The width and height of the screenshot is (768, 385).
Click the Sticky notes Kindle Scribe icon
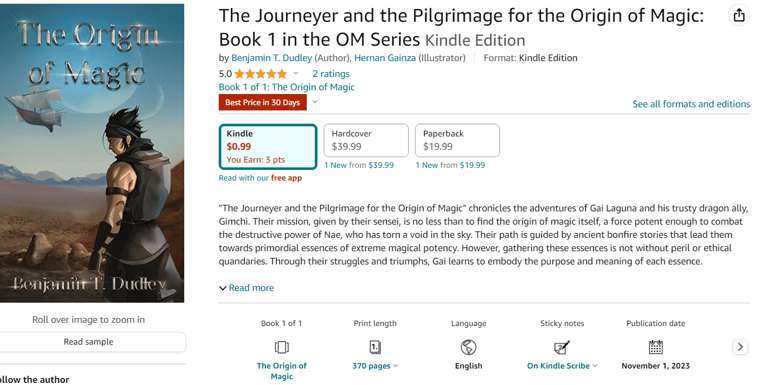point(562,347)
